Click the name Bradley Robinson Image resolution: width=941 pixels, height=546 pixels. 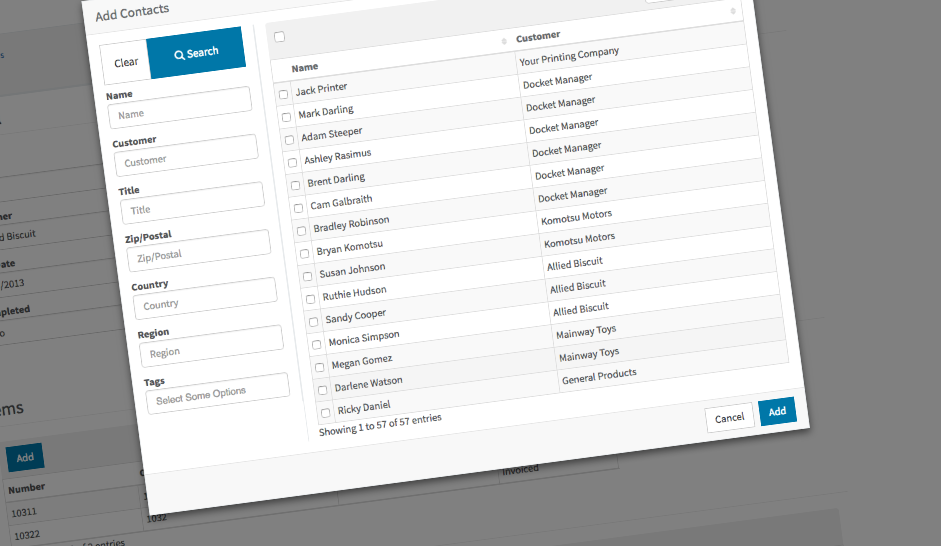pos(351,224)
